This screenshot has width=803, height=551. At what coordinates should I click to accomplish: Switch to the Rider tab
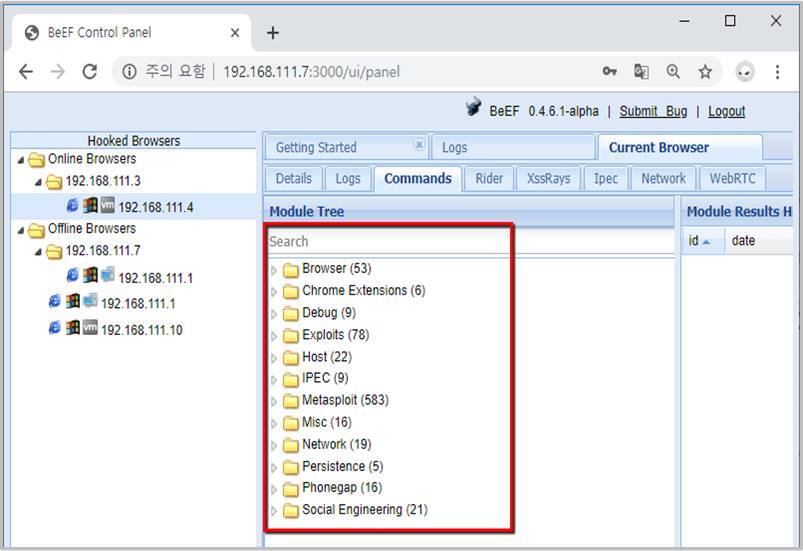[489, 178]
